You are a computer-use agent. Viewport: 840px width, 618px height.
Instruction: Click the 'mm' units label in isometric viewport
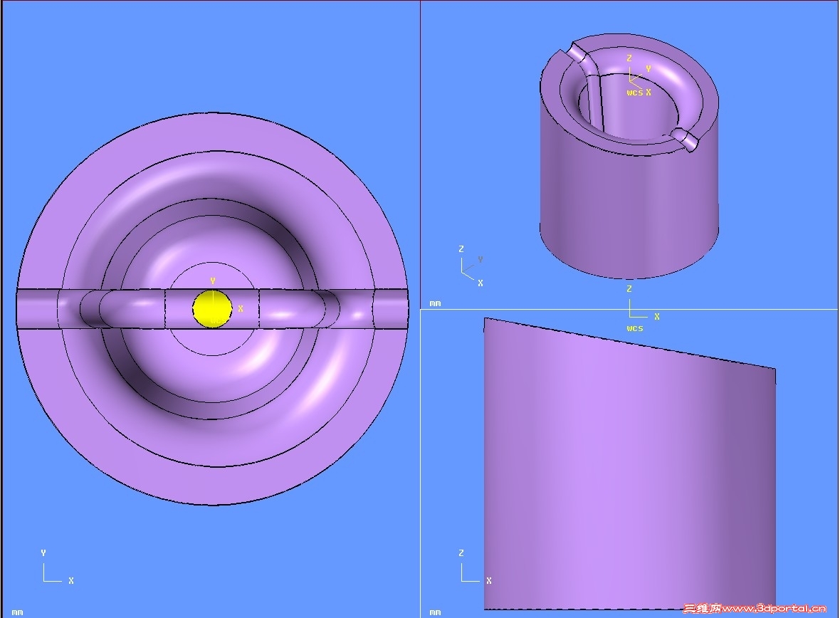436,303
